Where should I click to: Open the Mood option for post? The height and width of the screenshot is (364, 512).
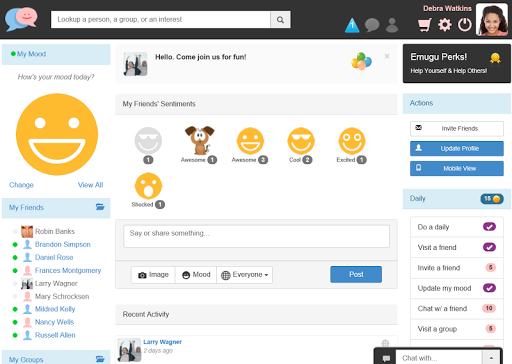(x=196, y=275)
